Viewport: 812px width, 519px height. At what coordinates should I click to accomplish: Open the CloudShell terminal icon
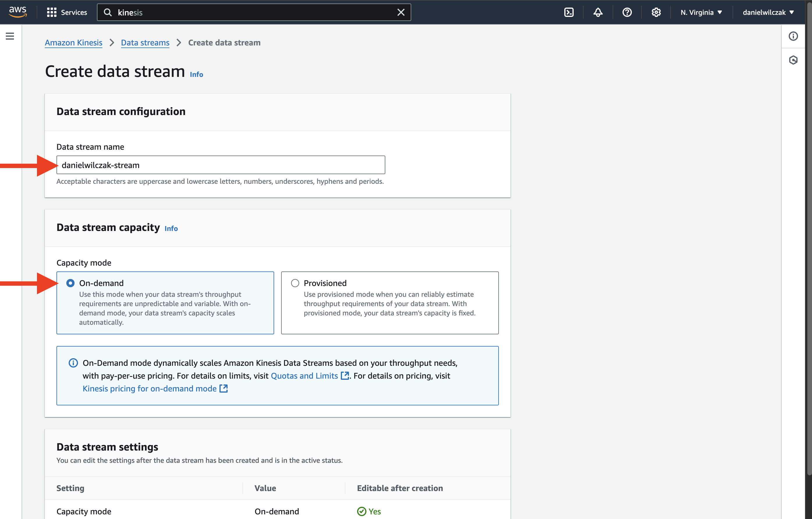569,13
